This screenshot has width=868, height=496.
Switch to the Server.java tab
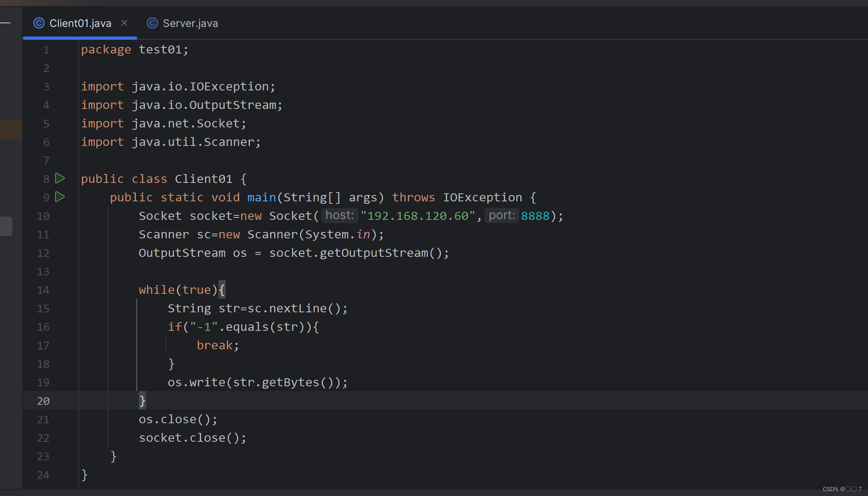(190, 23)
